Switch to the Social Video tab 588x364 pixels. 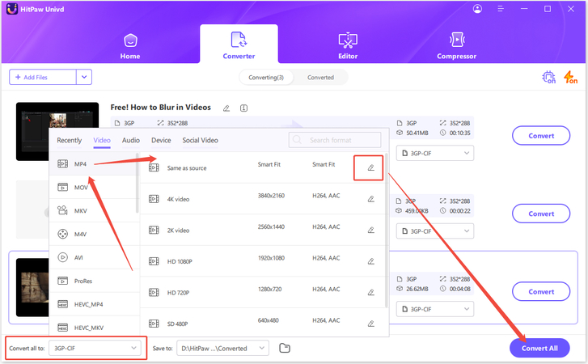[x=200, y=140]
